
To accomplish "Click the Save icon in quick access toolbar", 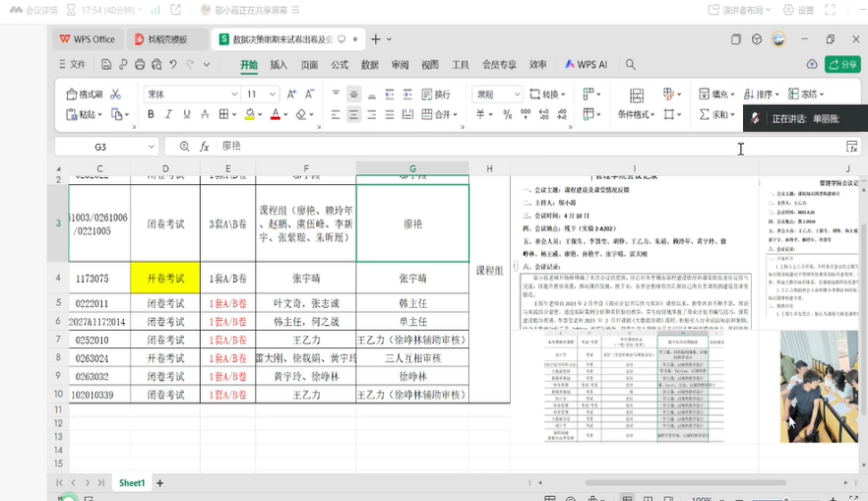I will pos(105,65).
